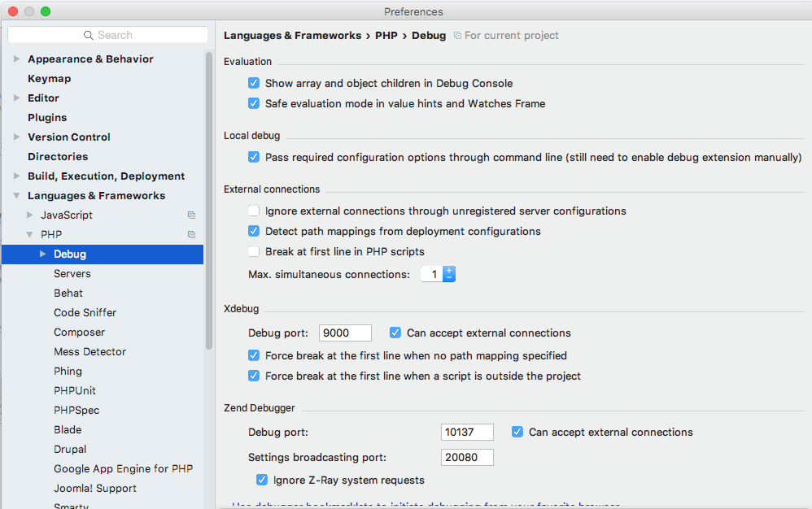Collapse the PHP node arrow
Screen dimensions: 812x509
(x=30, y=235)
